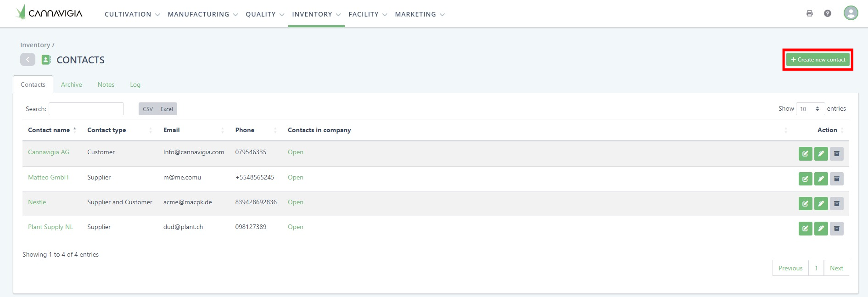
Task: Open the Show entries count dropdown
Action: 810,109
